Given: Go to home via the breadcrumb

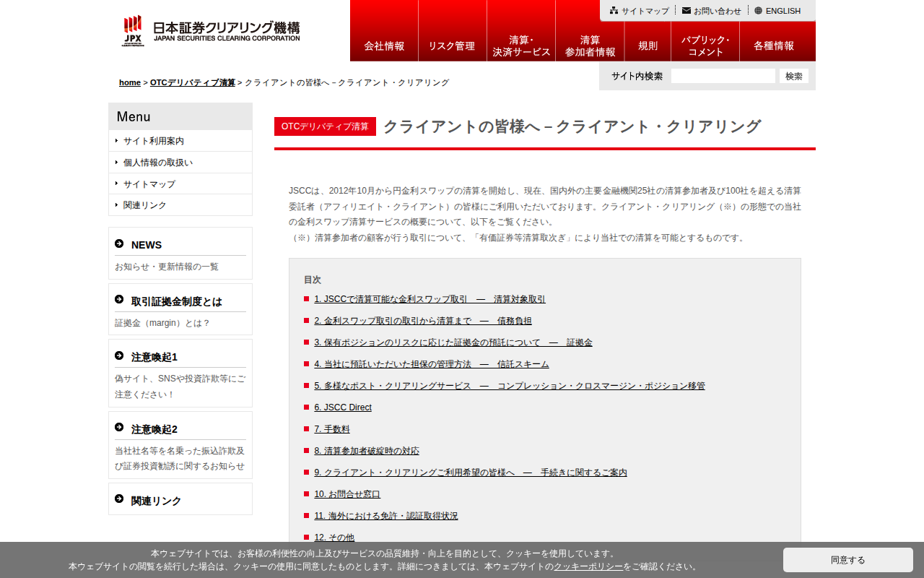Looking at the screenshot, I should pos(130,82).
